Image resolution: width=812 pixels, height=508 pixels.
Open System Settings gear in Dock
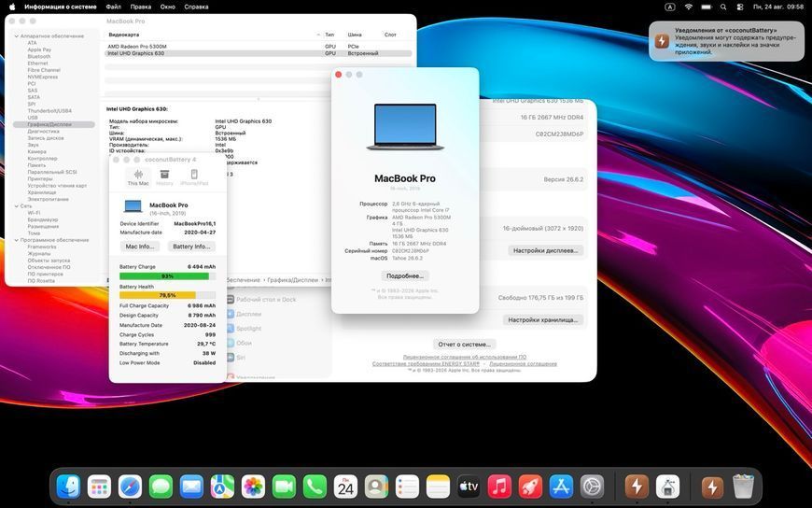coord(592,487)
